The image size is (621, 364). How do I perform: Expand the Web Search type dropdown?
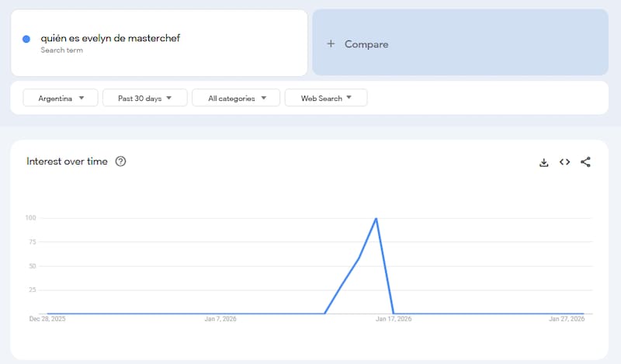pos(326,98)
